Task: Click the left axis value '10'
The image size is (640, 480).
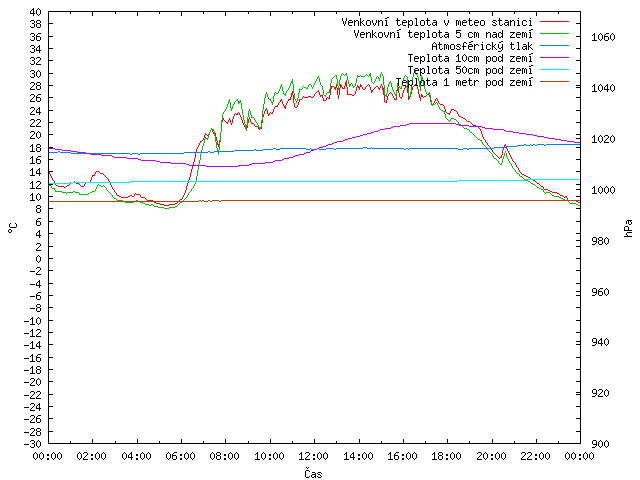Action: click(36, 197)
